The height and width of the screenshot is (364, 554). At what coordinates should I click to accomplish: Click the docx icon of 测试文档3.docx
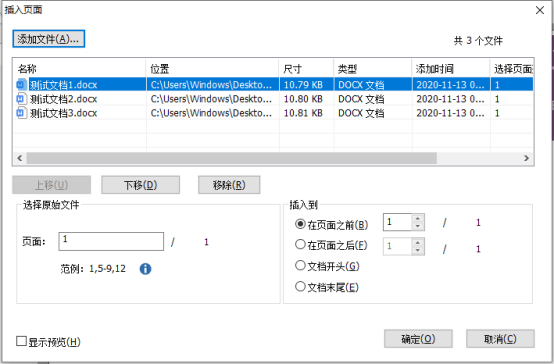tap(21, 113)
